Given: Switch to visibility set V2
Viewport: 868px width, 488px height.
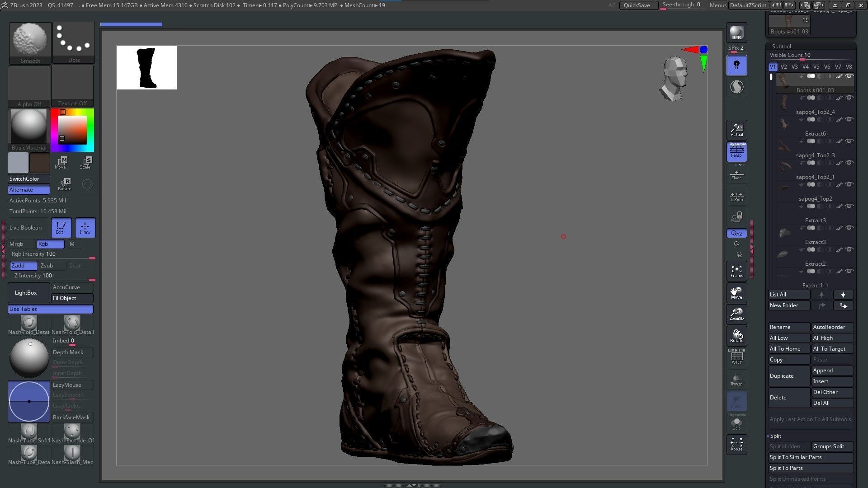Looking at the screenshot, I should pyautogui.click(x=783, y=67).
